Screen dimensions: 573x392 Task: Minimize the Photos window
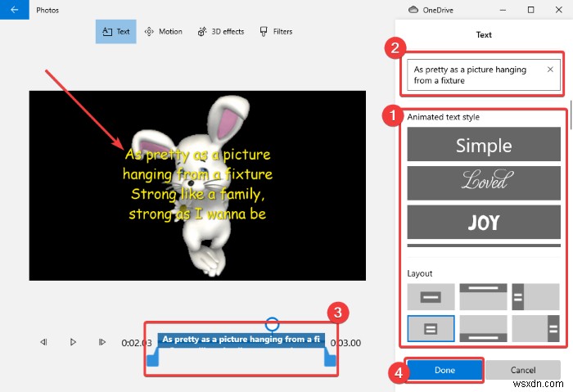[503, 10]
